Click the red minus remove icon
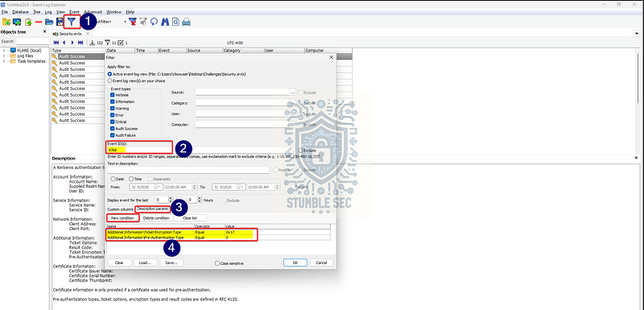The width and height of the screenshot is (644, 310). (x=39, y=22)
